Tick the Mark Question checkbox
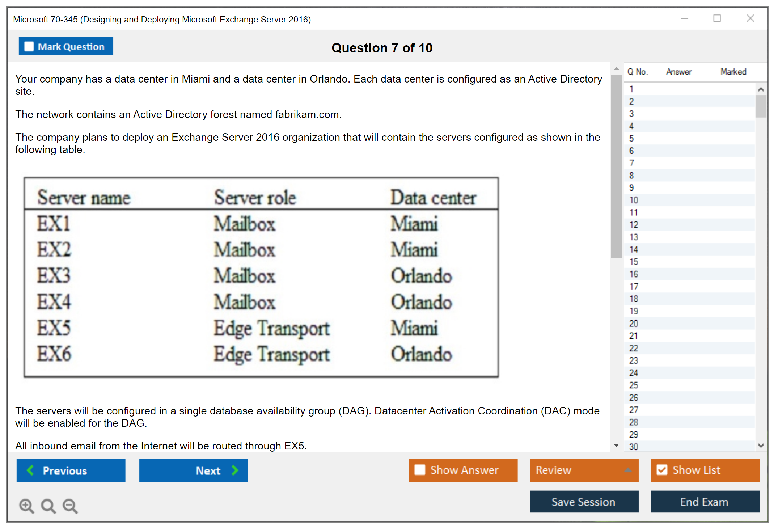778x532 pixels. pyautogui.click(x=29, y=47)
